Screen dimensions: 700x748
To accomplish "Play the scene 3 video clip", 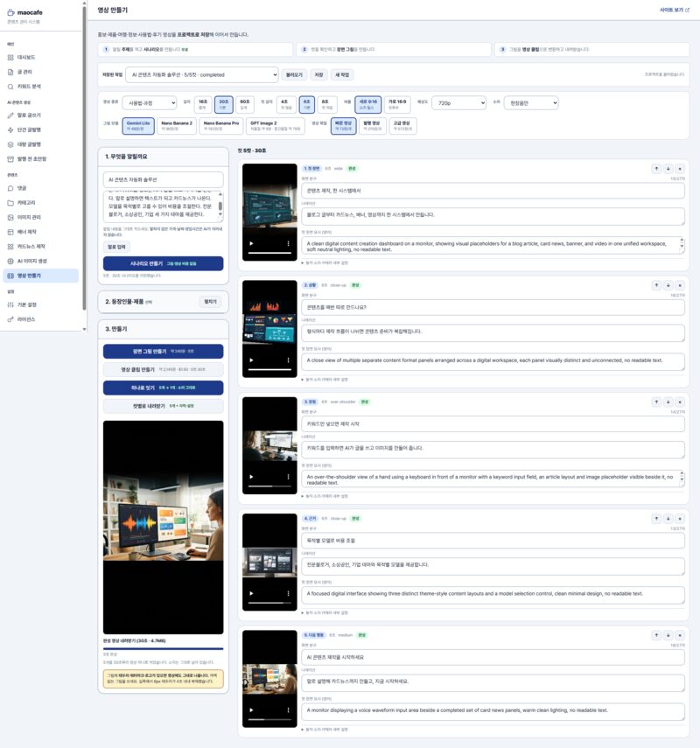I will click(251, 477).
